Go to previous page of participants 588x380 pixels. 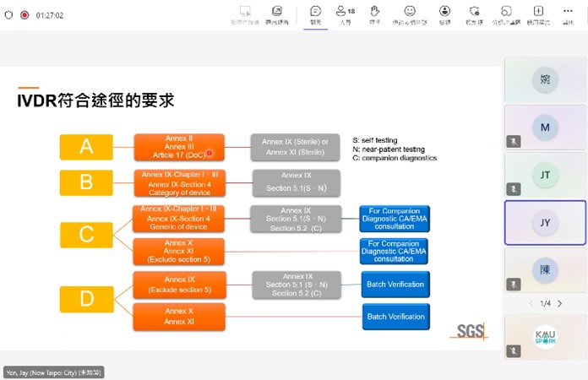point(531,303)
